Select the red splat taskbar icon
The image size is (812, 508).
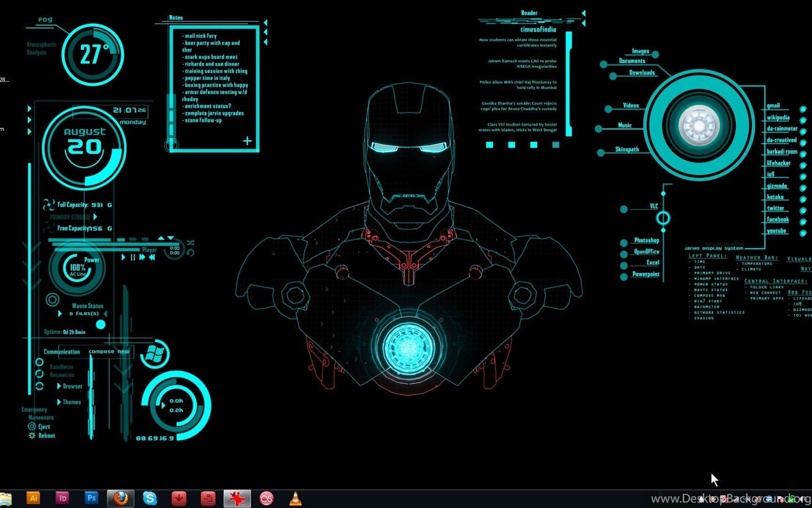(237, 498)
